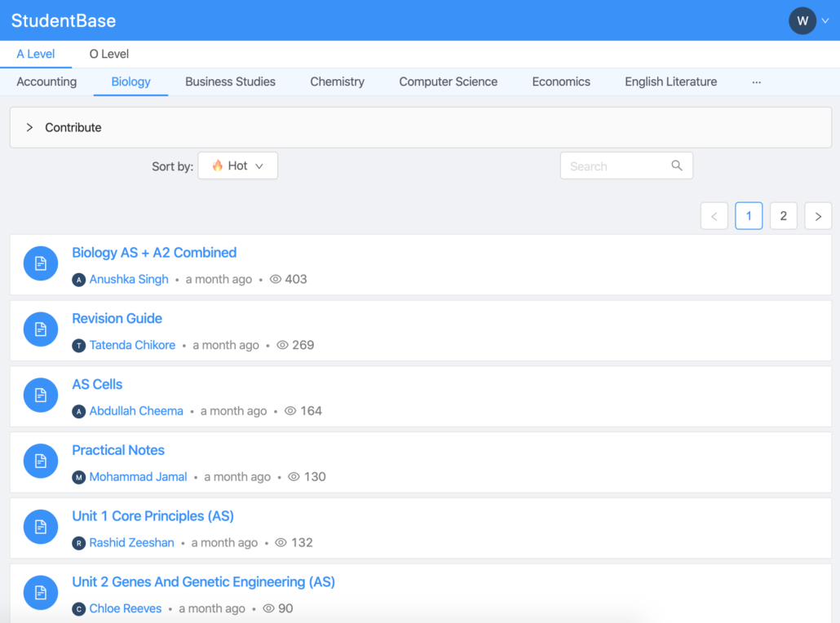
Task: Click the previous page arrow
Action: pos(714,216)
